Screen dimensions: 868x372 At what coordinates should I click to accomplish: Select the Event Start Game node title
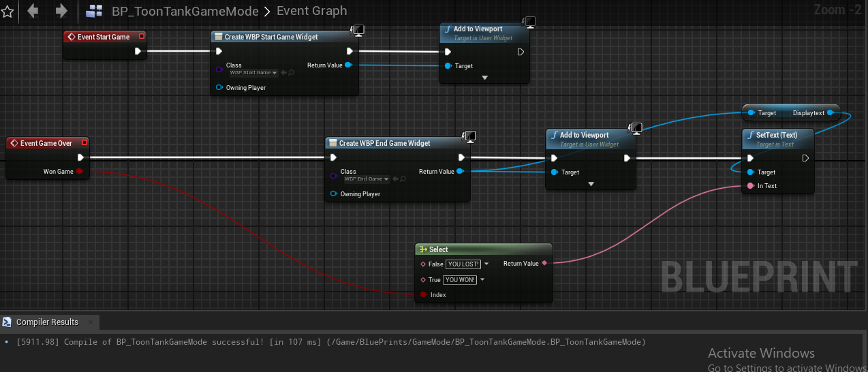click(104, 37)
